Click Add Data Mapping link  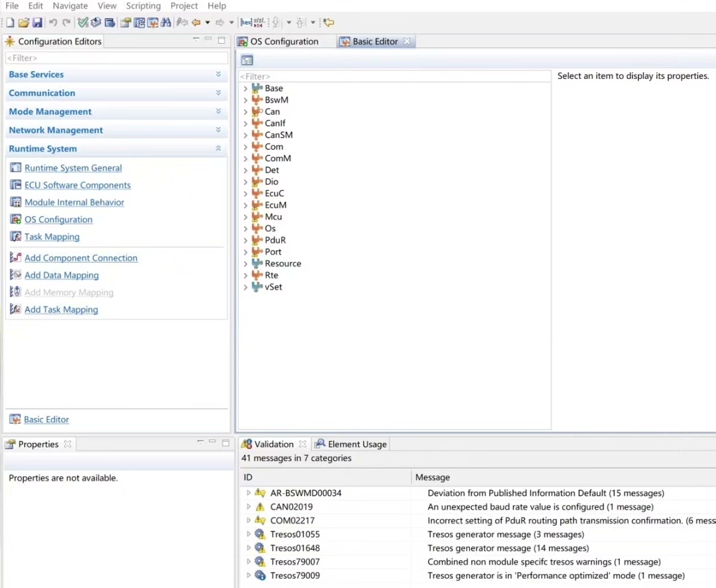coord(62,275)
